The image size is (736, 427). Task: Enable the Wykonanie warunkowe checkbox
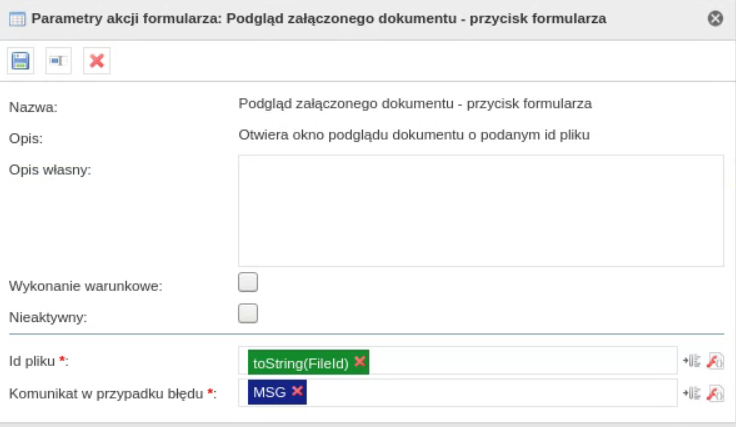pyautogui.click(x=248, y=282)
